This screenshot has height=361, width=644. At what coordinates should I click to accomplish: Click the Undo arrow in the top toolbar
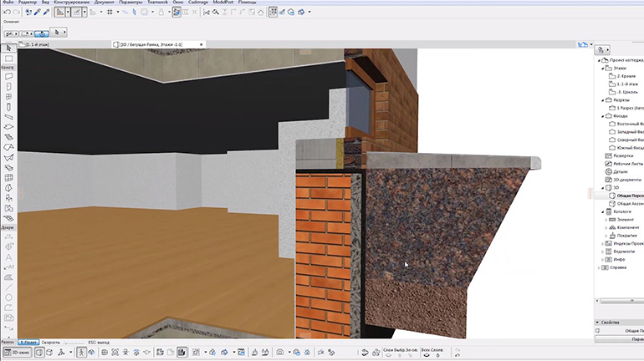click(6, 13)
